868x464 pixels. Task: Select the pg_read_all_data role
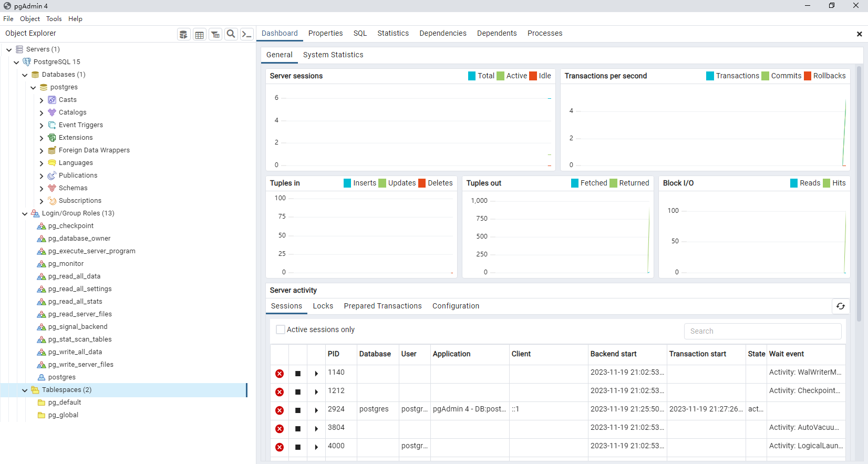tap(74, 276)
